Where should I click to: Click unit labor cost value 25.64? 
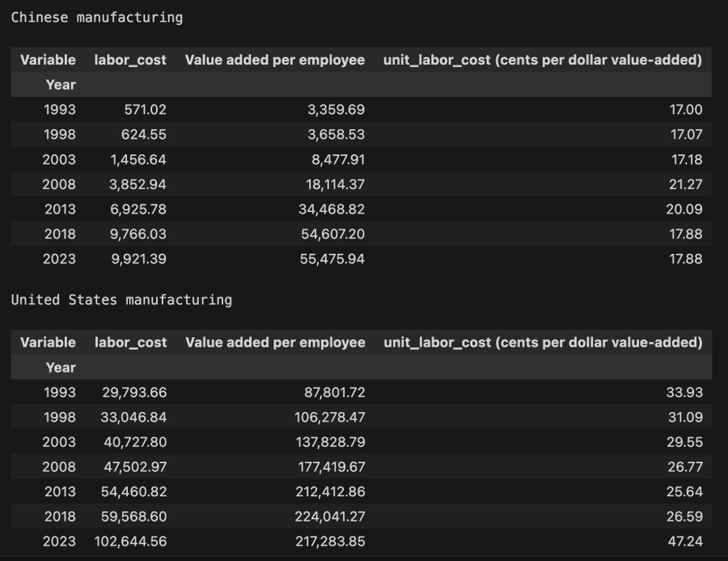click(x=685, y=491)
